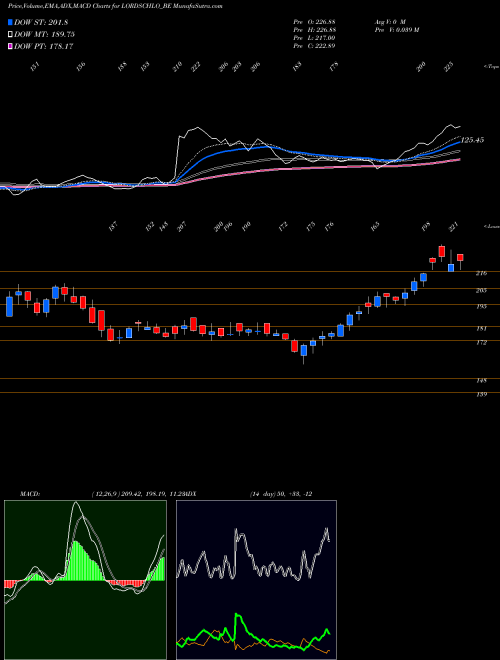Viewport: 500px width, 660px height.
Task: Click the 207 low value label
Action: pyautogui.click(x=182, y=227)
